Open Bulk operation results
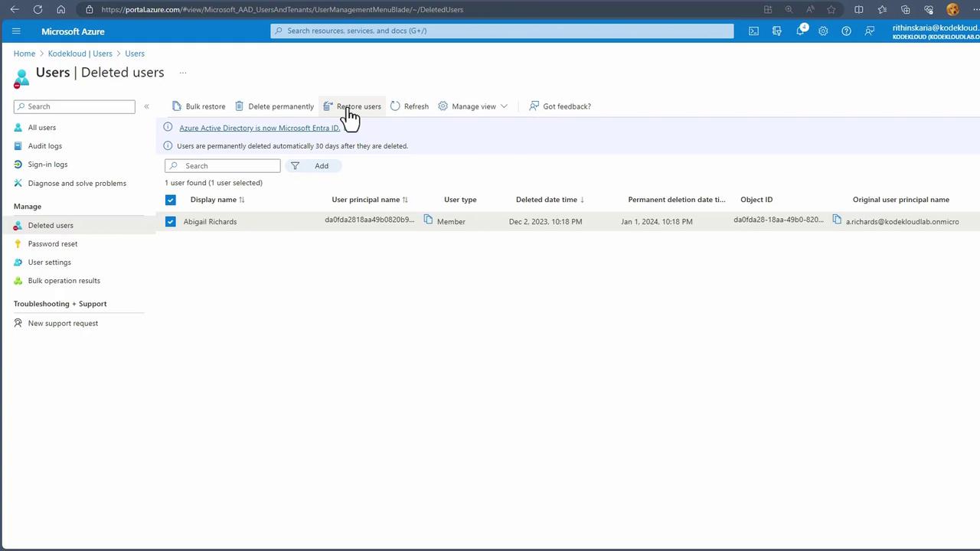This screenshot has width=980, height=551. (64, 281)
